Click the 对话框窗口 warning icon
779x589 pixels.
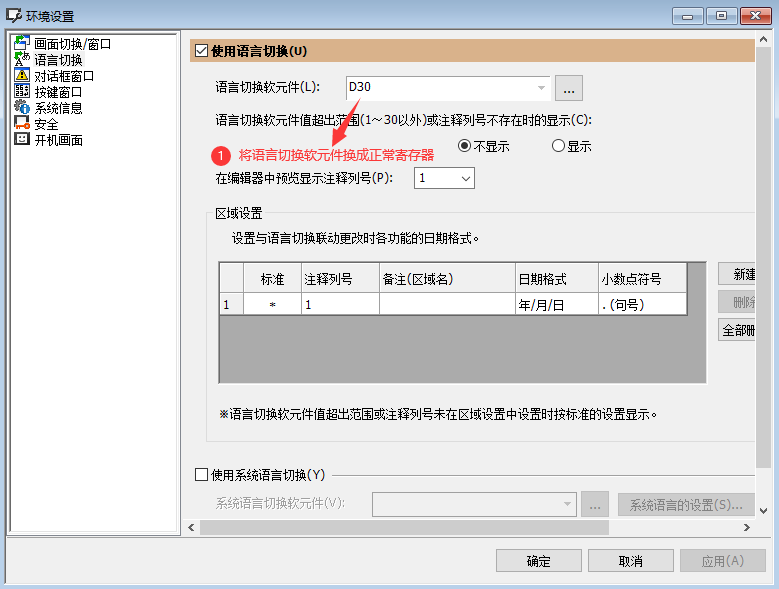[x=22, y=76]
